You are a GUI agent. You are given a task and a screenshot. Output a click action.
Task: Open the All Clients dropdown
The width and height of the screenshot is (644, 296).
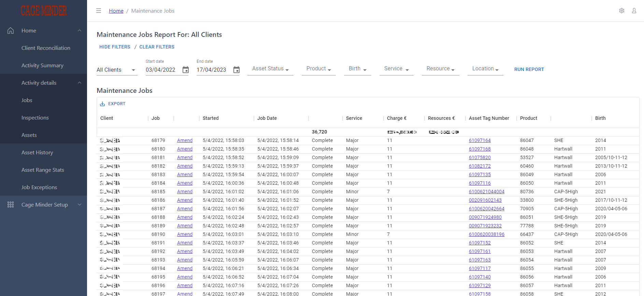point(117,70)
